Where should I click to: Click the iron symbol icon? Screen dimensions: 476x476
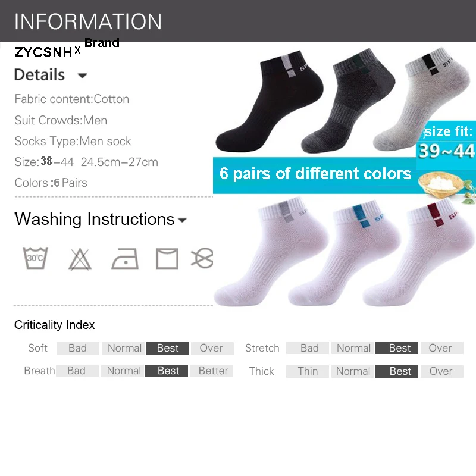coord(125,259)
